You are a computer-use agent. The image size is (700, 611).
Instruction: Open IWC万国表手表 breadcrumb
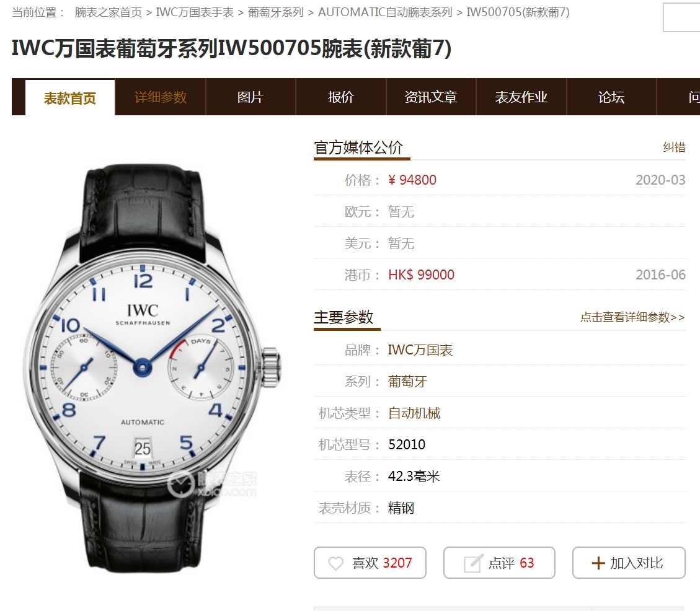click(x=195, y=12)
